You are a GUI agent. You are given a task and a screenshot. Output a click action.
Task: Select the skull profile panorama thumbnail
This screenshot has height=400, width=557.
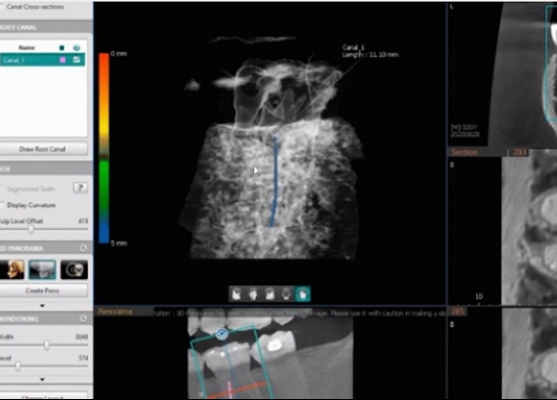12,269
